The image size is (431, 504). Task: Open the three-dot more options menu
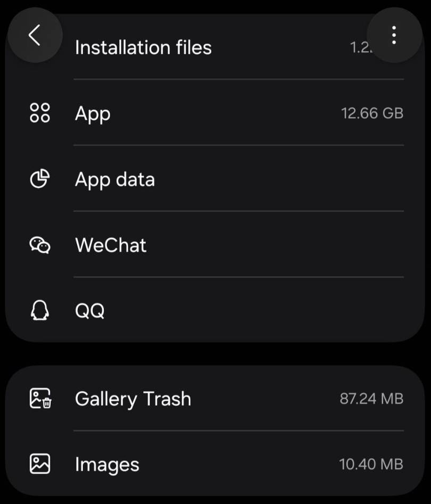pyautogui.click(x=394, y=35)
